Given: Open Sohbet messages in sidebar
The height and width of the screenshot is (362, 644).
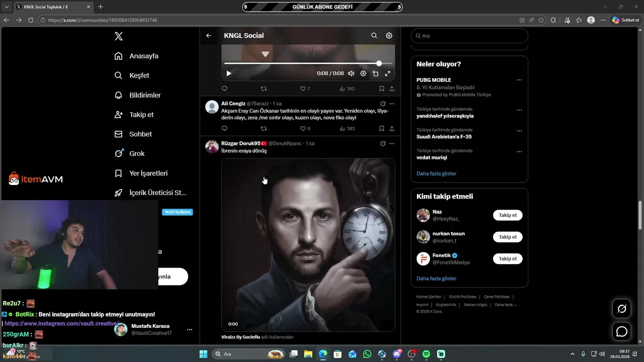Looking at the screenshot, I should pos(133,134).
